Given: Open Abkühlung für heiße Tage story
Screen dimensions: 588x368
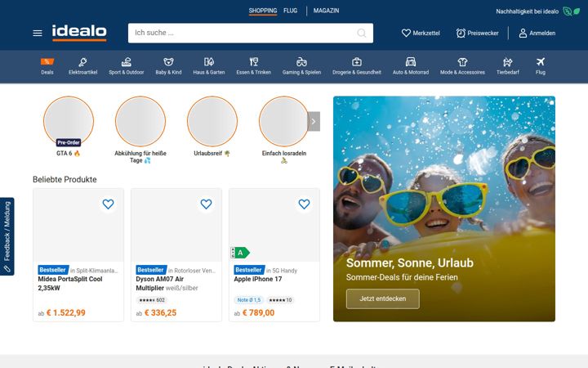Looking at the screenshot, I should pyautogui.click(x=140, y=121).
